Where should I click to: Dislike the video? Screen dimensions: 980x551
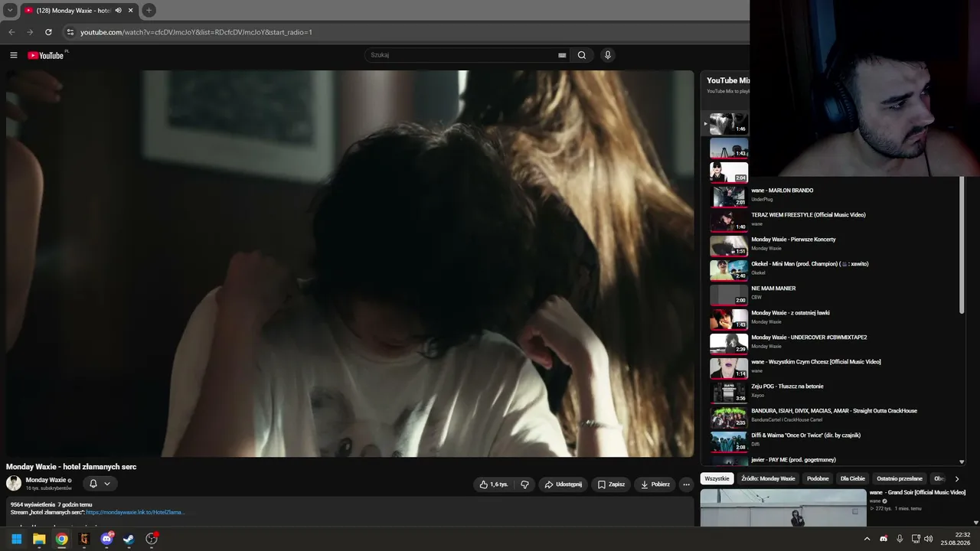[x=524, y=484]
